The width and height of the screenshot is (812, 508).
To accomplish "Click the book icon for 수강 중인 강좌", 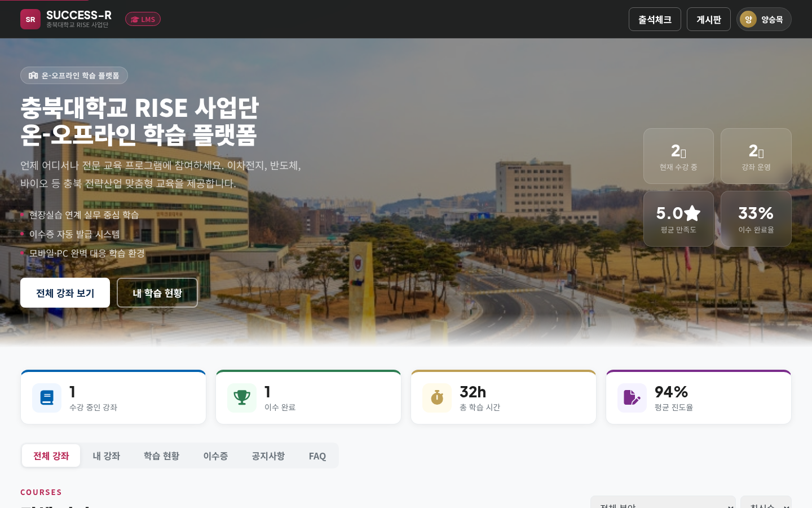I will pos(47,398).
